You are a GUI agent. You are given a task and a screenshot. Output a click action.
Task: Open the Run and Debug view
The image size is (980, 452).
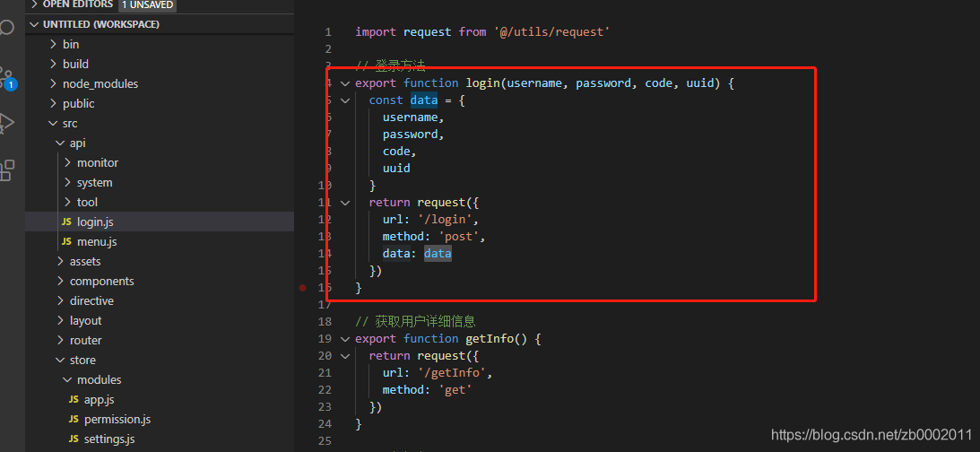[x=6, y=122]
